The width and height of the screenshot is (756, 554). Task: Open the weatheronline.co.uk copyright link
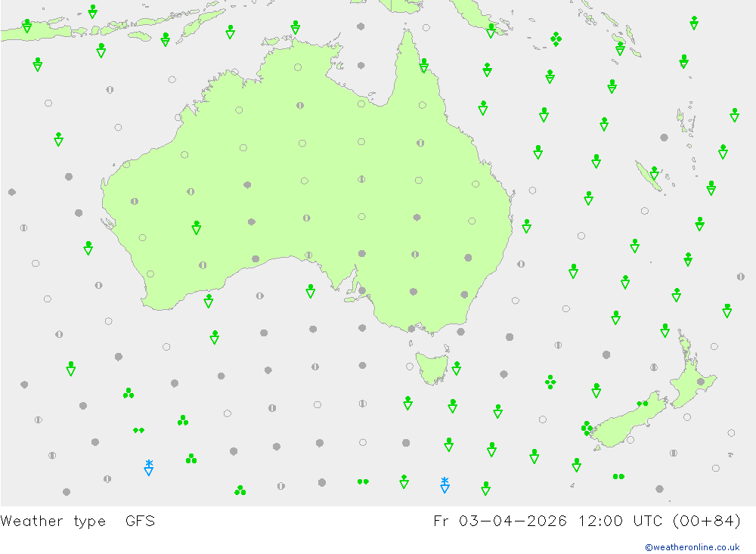coord(692,547)
